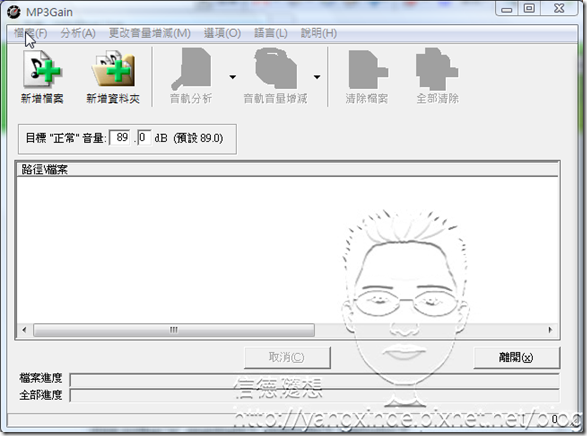587x436 pixels.
Task: Click the file list left scroll arrow
Action: pyautogui.click(x=24, y=330)
